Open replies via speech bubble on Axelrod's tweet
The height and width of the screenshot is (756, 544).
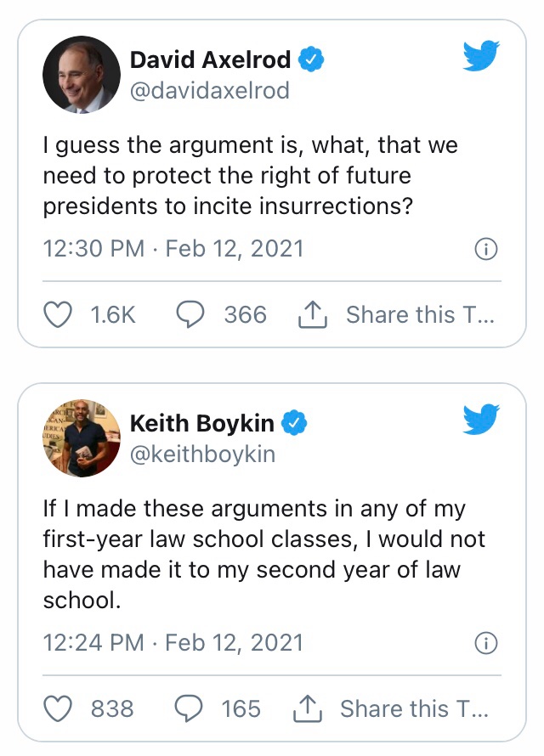(x=189, y=315)
